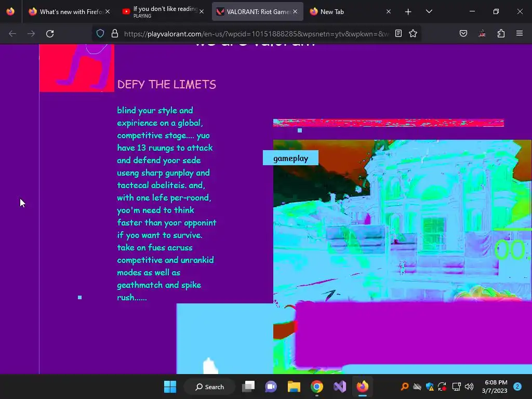Expand the list all tabs dropdown
This screenshot has width=532, height=399.
click(x=429, y=11)
